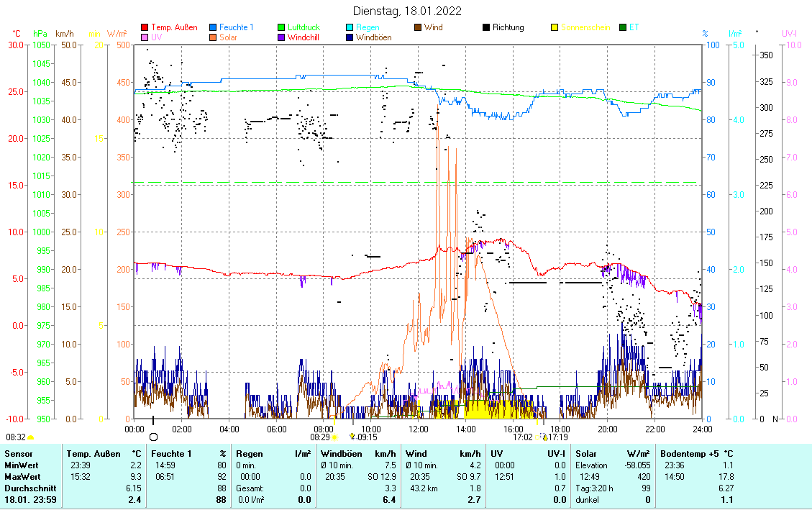Click the orange Solar legend square
The image size is (812, 510).
click(x=214, y=37)
